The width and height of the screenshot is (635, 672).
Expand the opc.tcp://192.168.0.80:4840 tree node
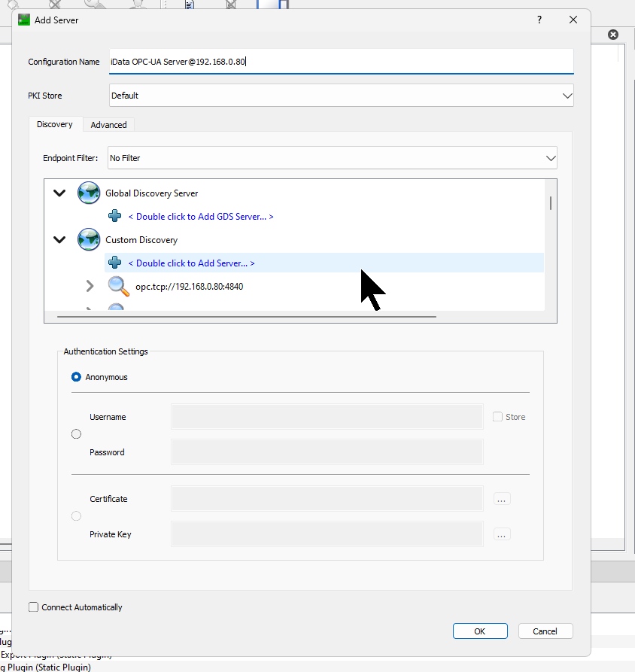(90, 286)
